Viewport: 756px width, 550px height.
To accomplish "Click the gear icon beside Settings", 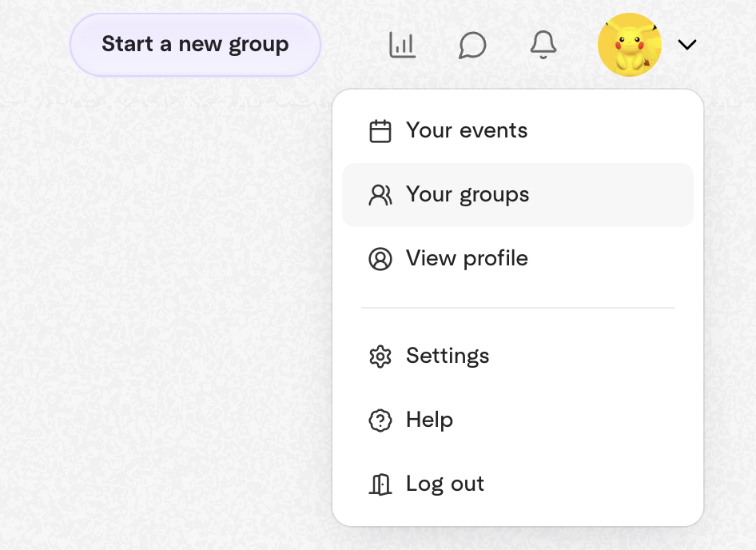I will [x=380, y=357].
